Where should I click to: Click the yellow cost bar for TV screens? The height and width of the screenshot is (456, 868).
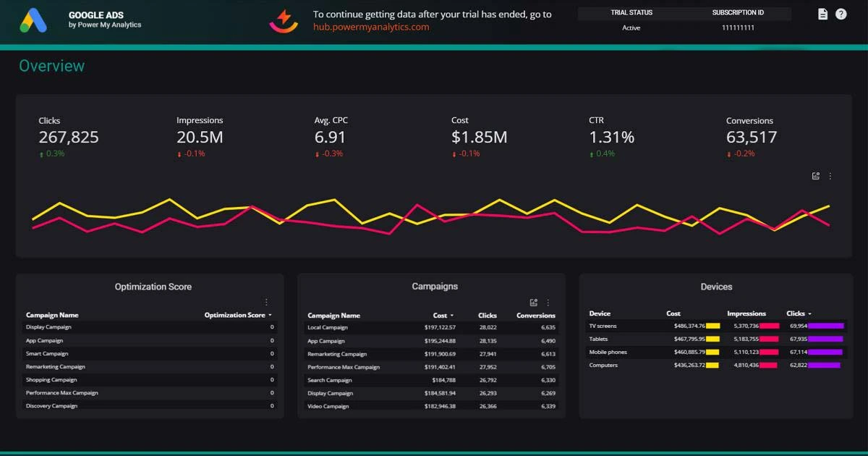(712, 326)
